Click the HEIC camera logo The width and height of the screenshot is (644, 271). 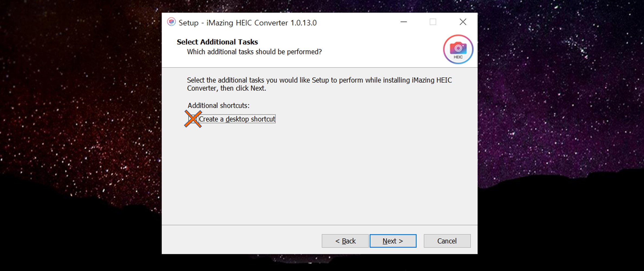[x=458, y=49]
